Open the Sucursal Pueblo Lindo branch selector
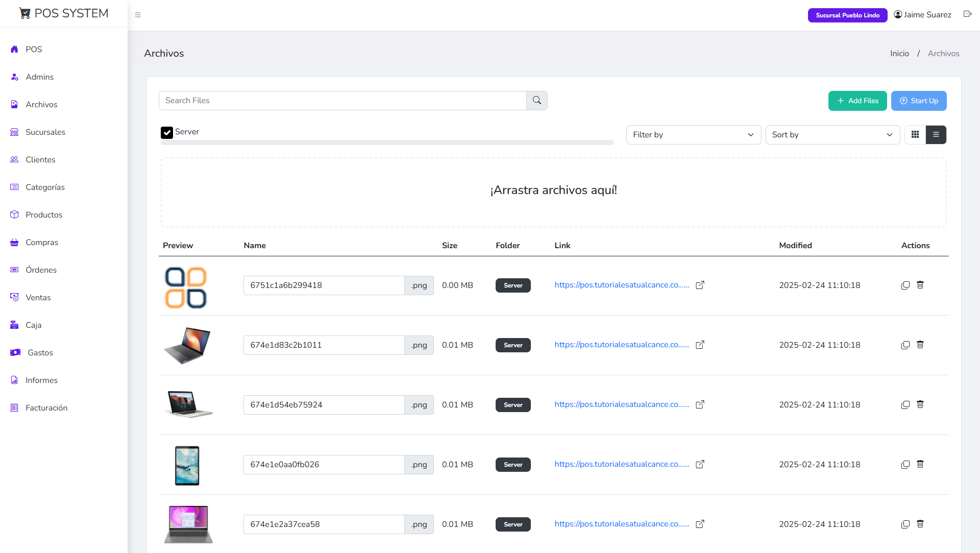Screen dimensions: 980x553 pyautogui.click(x=847, y=15)
